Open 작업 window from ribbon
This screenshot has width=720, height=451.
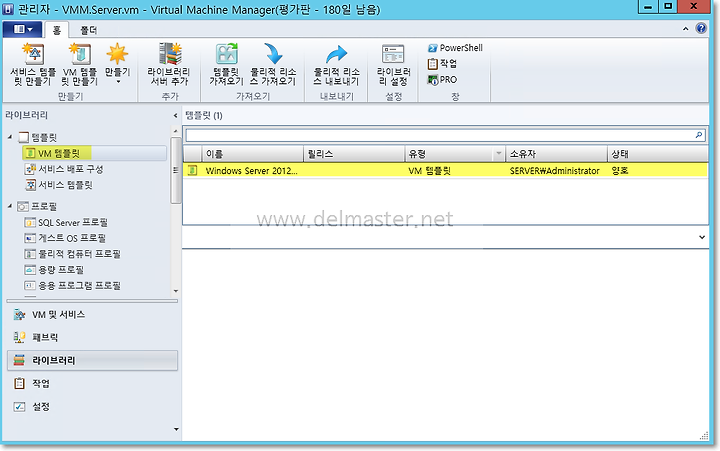click(442, 63)
